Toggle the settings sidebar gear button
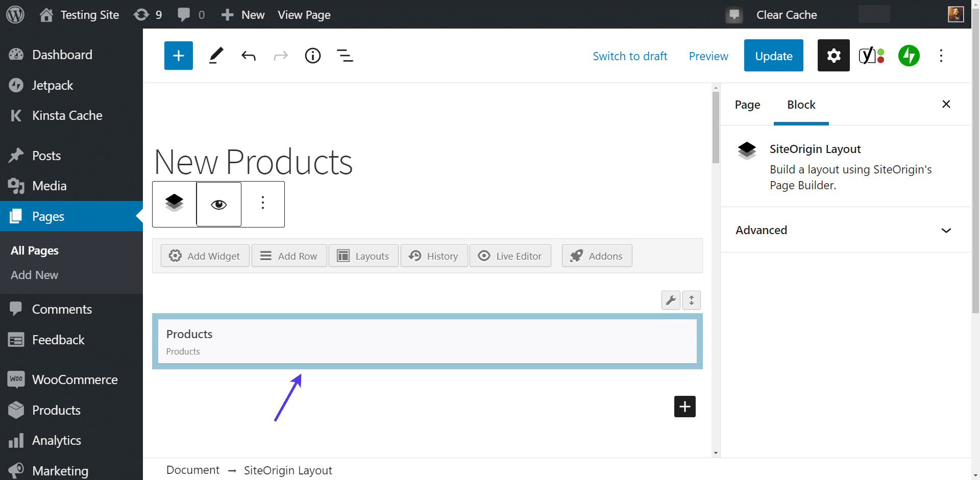The width and height of the screenshot is (980, 480). [x=833, y=56]
